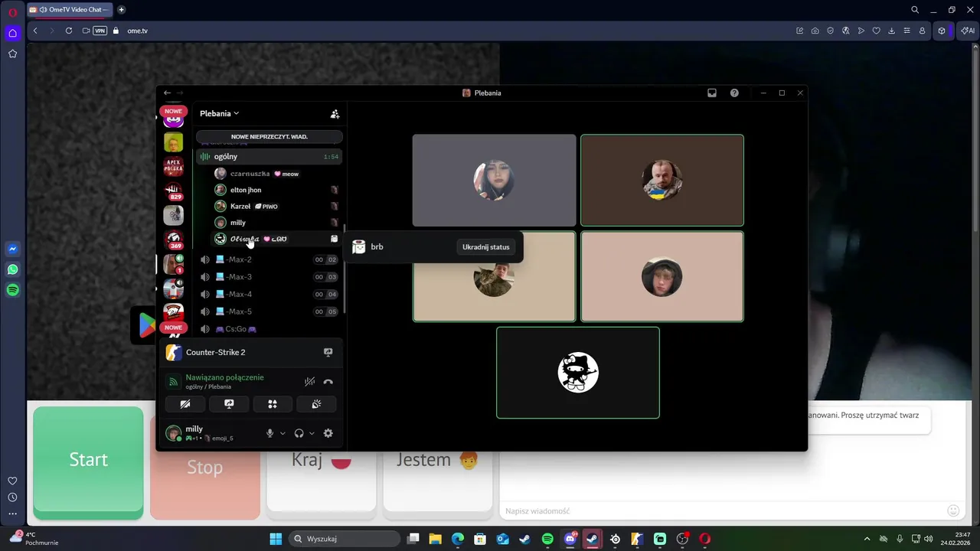Screen dimensions: 980x551
Task: Open the Jestem gender selector
Action: [438, 459]
